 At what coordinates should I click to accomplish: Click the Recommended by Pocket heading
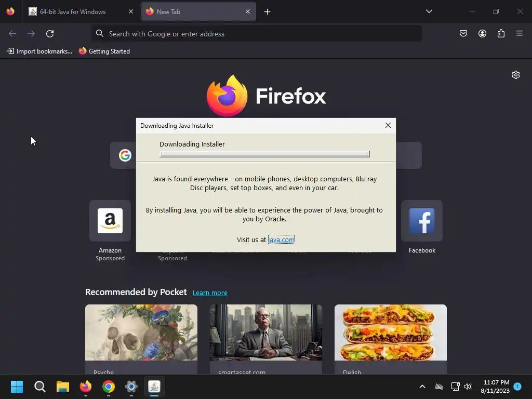point(136,292)
